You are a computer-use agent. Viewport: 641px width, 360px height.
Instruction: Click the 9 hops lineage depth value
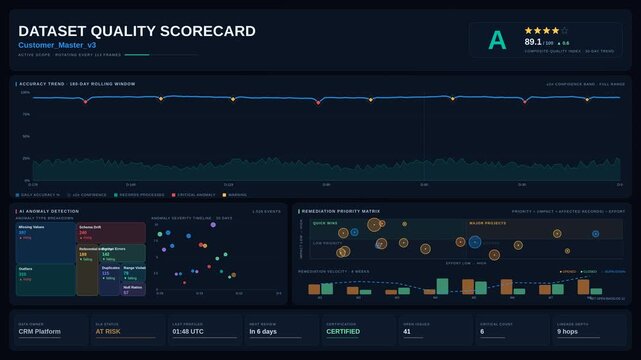coord(567,331)
